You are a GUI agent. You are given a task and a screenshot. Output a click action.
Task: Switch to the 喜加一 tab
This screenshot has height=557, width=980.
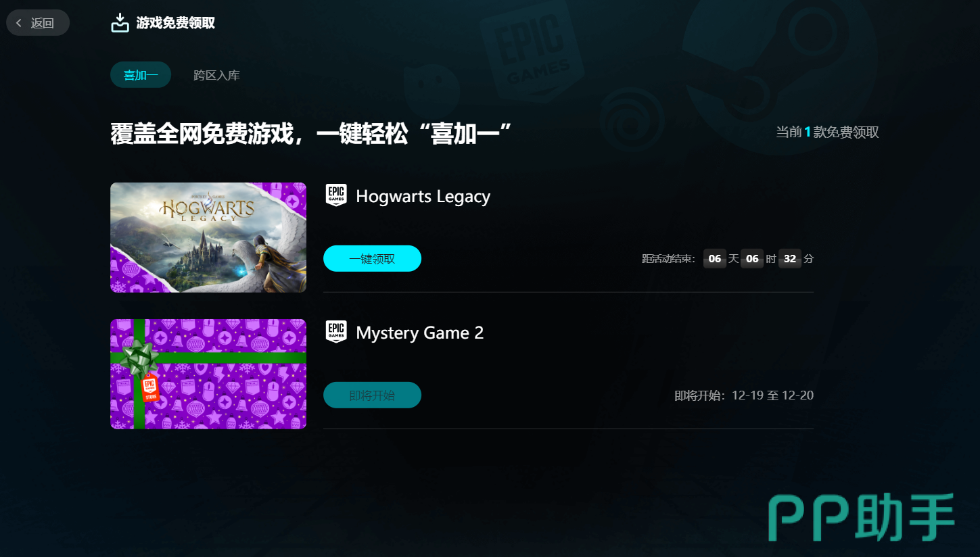141,75
